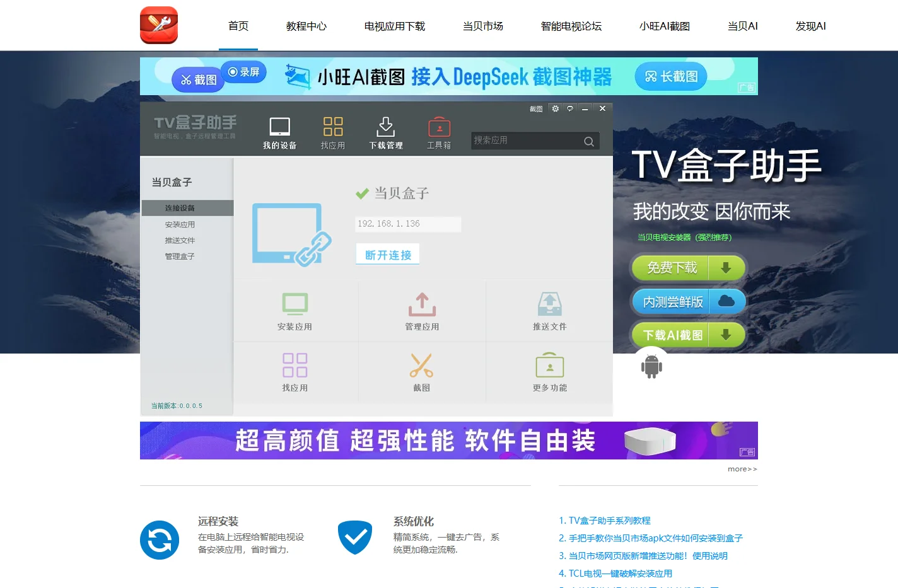Click the 截图 scissors button in banner
This screenshot has width=898, height=588.
(198, 79)
